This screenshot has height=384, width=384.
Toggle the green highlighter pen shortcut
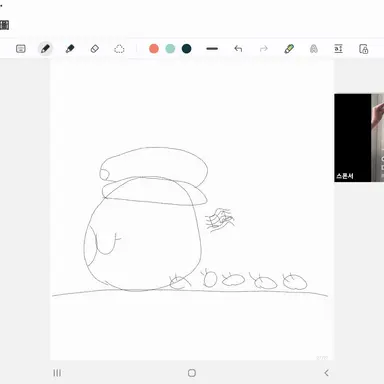pyautogui.click(x=289, y=49)
